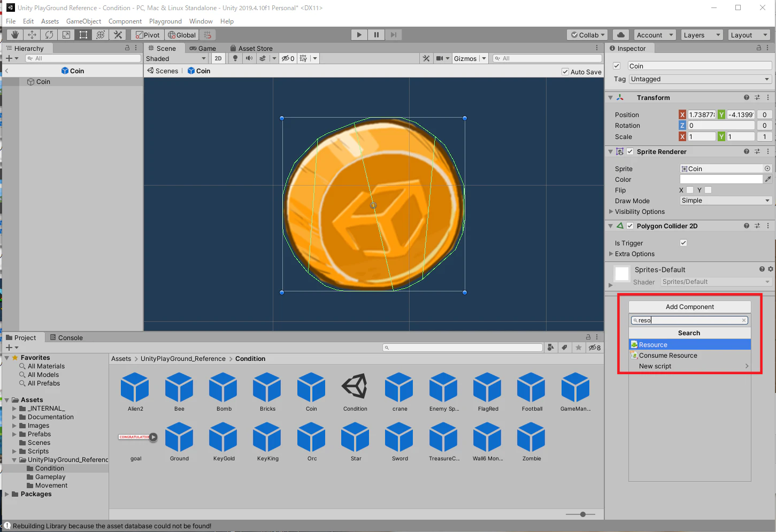Screen dimensions: 776x532
Task: Click the Step frame button
Action: 394,35
